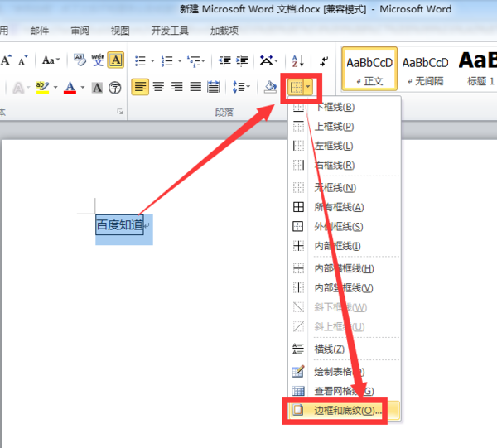Click the Numbering list icon
Image resolution: width=497 pixels, height=448 pixels.
click(167, 60)
